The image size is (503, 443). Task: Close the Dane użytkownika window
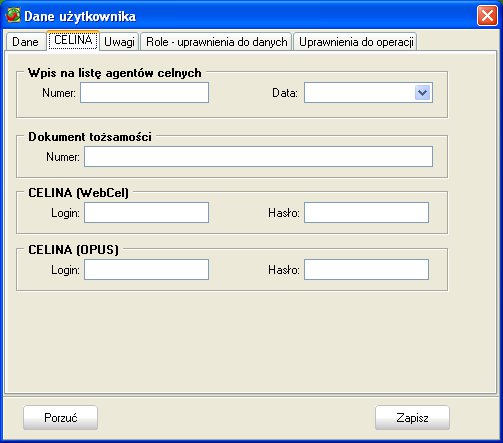(487, 15)
